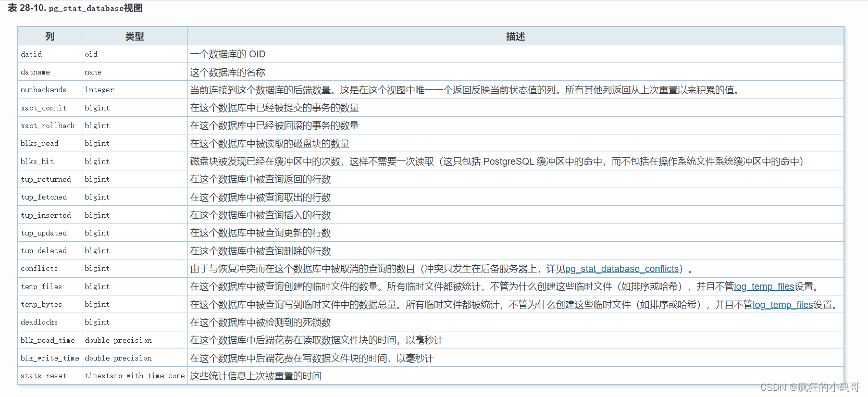Click the 'name' type cell

tap(134, 72)
